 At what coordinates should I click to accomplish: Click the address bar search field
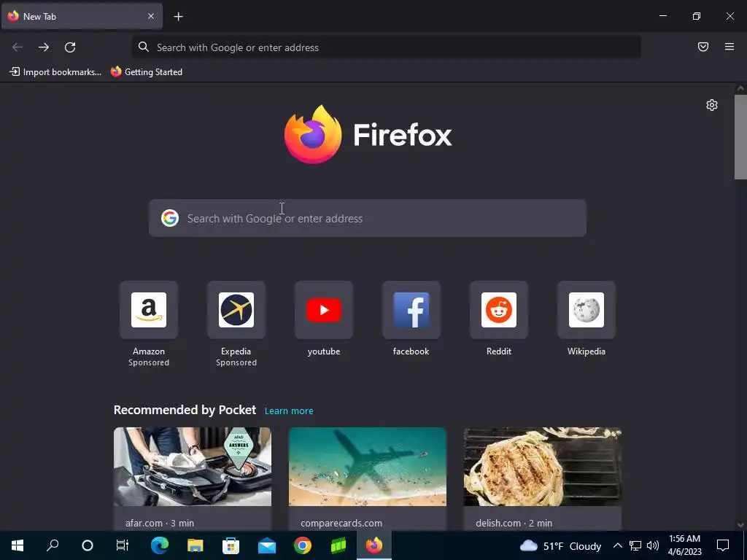[387, 47]
